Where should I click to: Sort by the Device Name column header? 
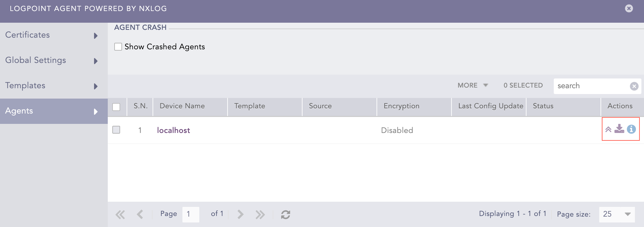tap(182, 106)
